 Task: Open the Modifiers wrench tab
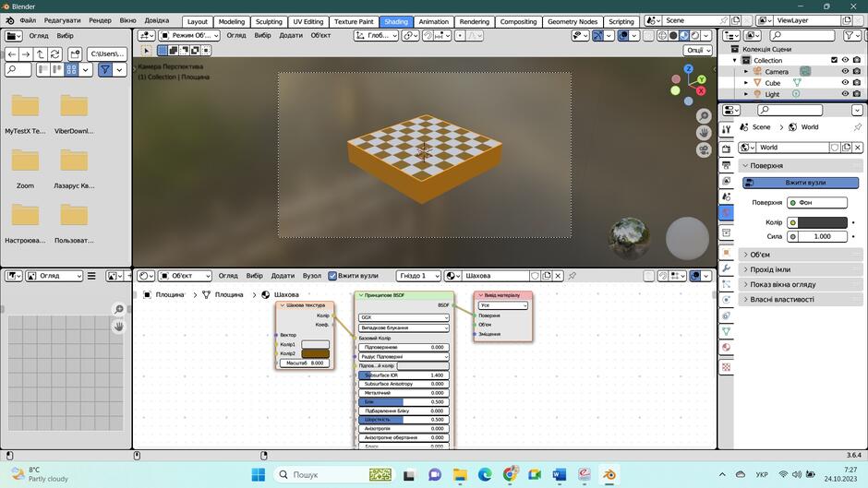pos(727,268)
